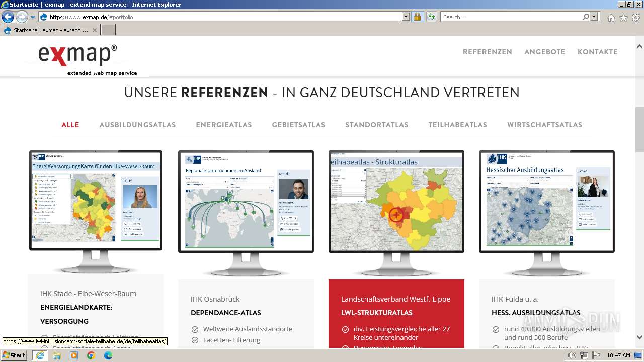Open the REFERENZEN navigation link
The height and width of the screenshot is (362, 644).
pyautogui.click(x=488, y=52)
